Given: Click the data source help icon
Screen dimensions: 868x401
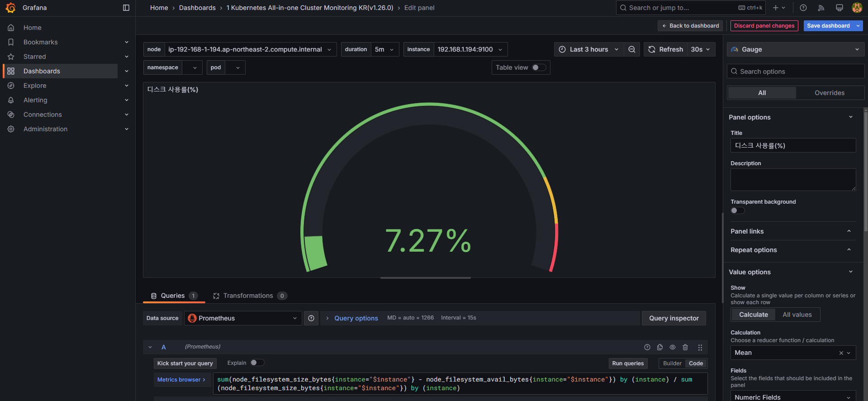Looking at the screenshot, I should pyautogui.click(x=311, y=318).
